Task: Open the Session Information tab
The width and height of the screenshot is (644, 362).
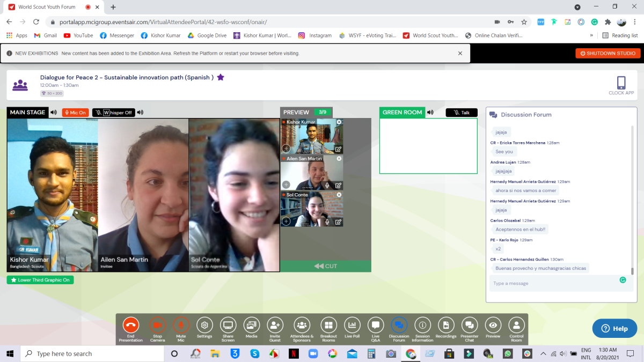Action: click(x=422, y=325)
